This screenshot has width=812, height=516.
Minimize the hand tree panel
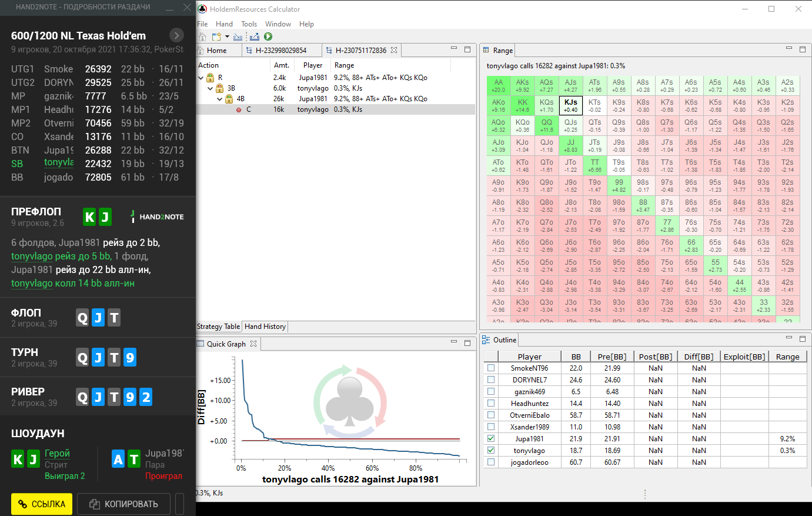point(454,49)
